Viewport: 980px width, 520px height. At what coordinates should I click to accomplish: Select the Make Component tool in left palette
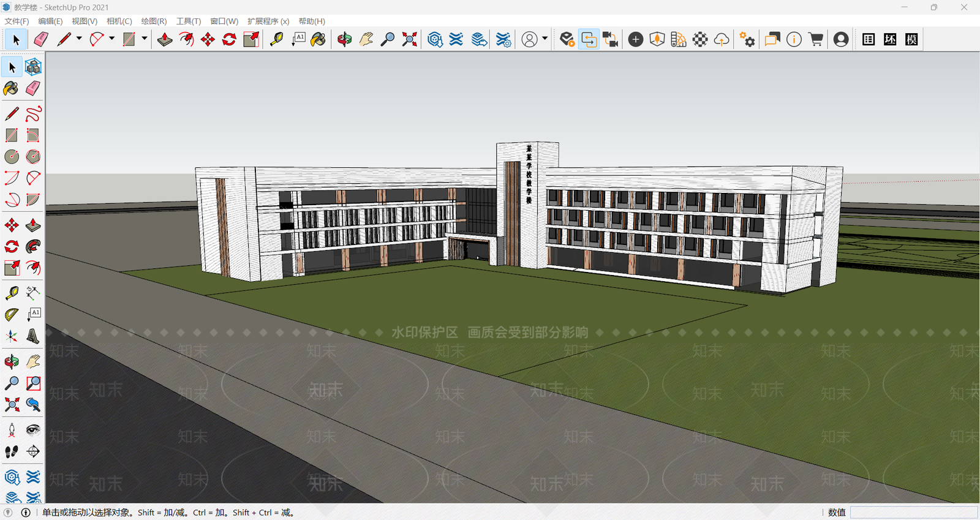tap(33, 66)
